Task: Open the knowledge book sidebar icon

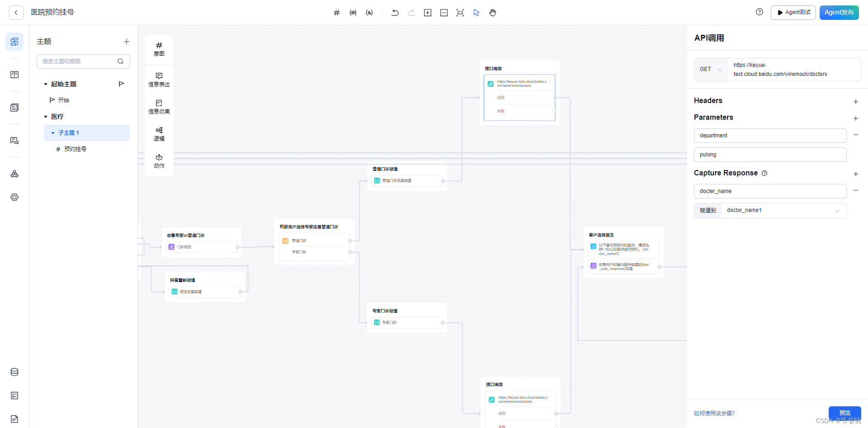Action: (14, 75)
